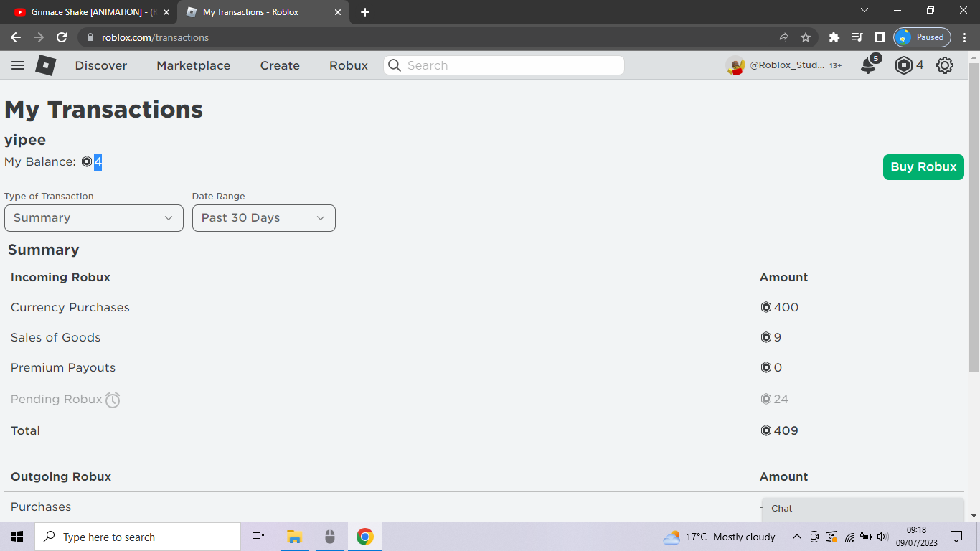The width and height of the screenshot is (980, 551).
Task: Open the Create page
Action: [x=280, y=65]
